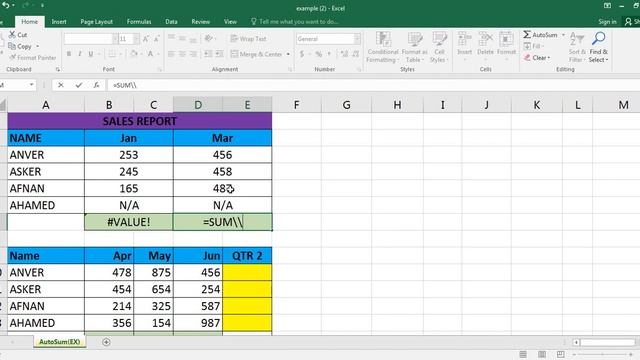
Task: Click the Orientation text angle icon
Action: [209, 38]
